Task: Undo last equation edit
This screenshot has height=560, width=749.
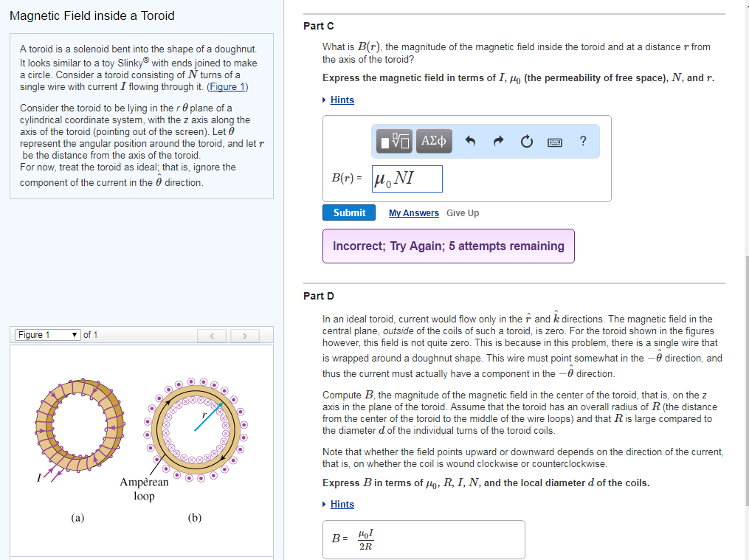Action: tap(472, 139)
